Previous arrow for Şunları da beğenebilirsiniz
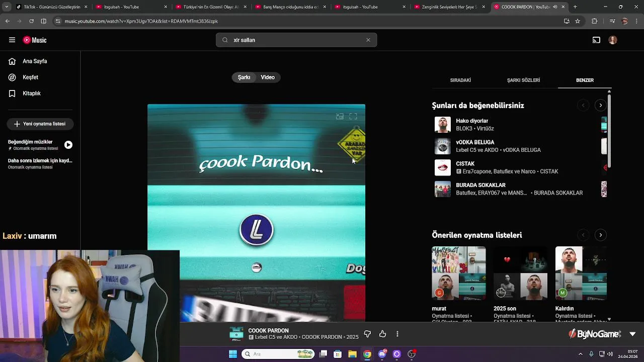644x362 pixels. click(x=583, y=106)
